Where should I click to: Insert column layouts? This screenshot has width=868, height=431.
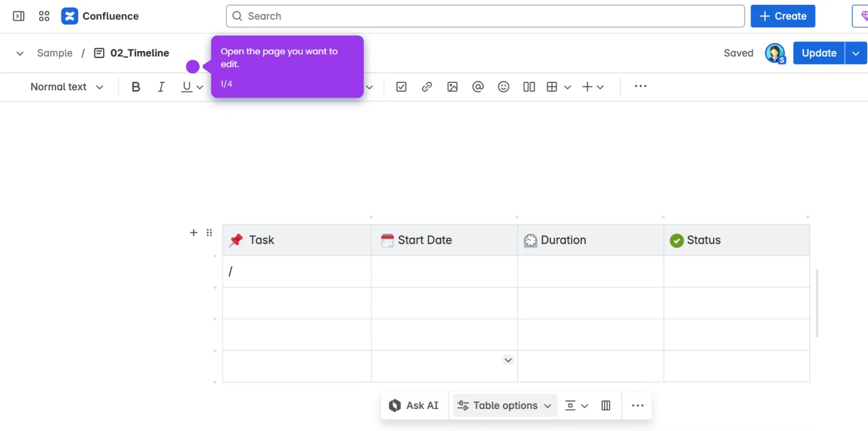(x=529, y=87)
